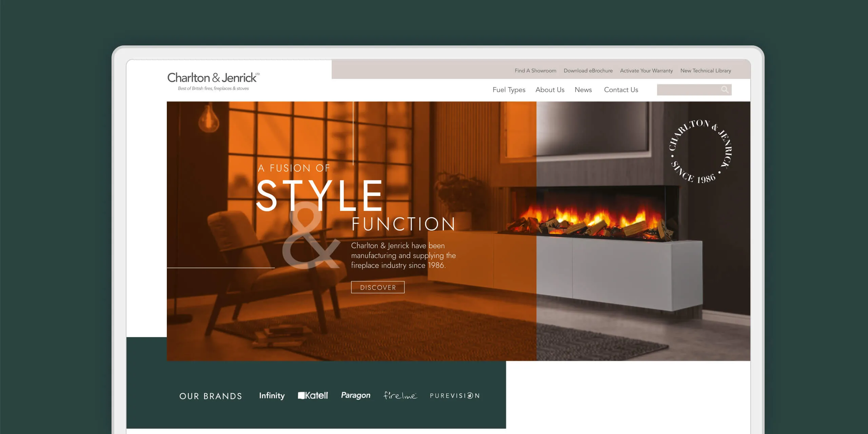Visit the New Technical Library
Image resolution: width=868 pixels, height=434 pixels.
tap(706, 71)
